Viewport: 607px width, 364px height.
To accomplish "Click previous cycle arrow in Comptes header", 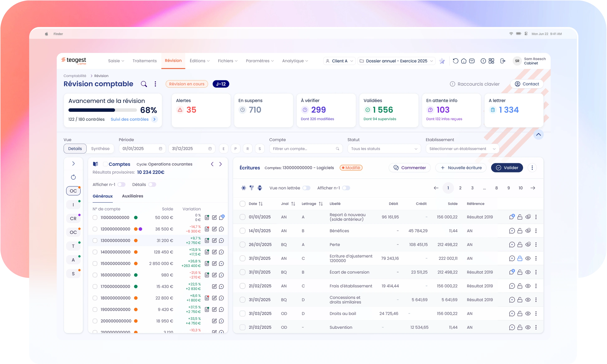I will (x=212, y=164).
